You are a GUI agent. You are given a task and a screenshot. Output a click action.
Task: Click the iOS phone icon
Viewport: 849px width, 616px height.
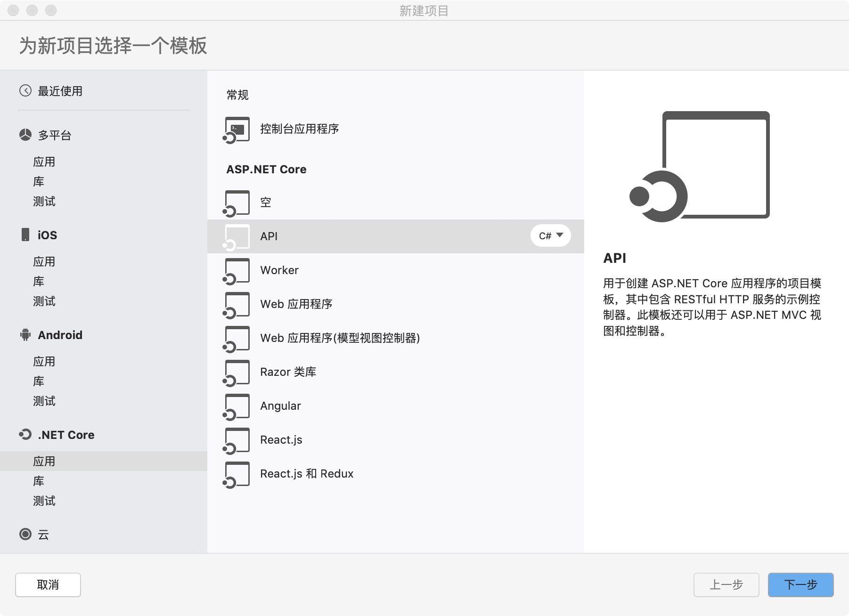(25, 235)
